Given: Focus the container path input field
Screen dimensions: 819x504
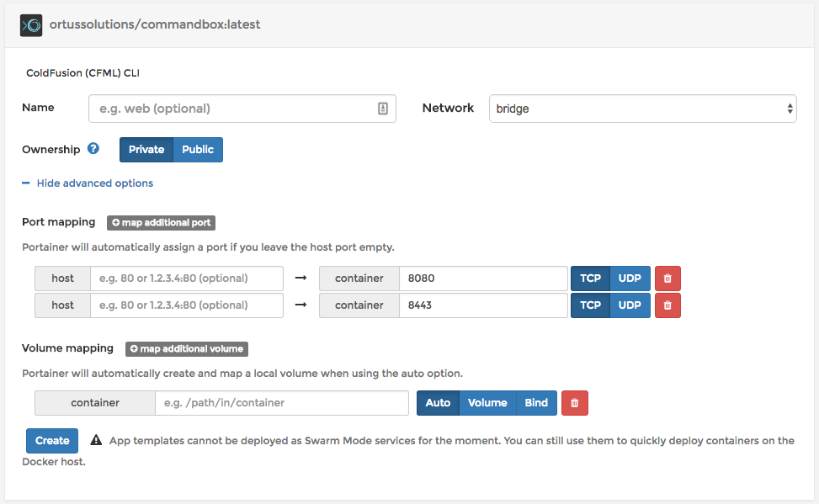Looking at the screenshot, I should (x=281, y=403).
